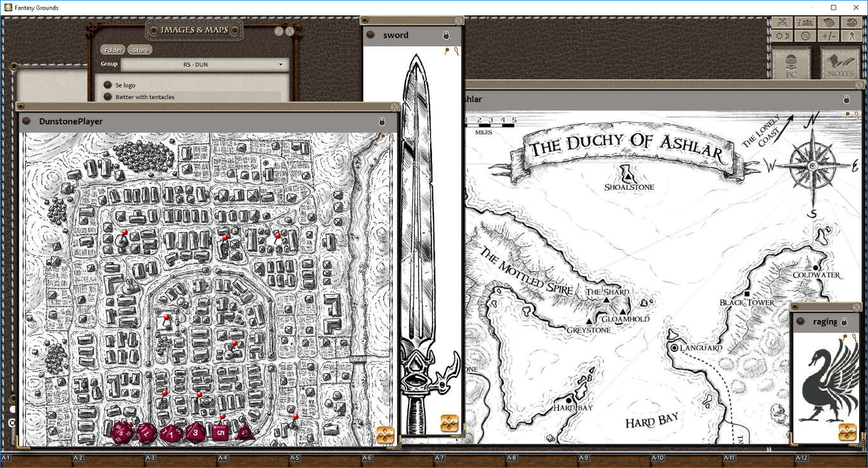Open the Library book icon in the toolbar
Image resolution: width=868 pixels, height=468 pixels.
[828, 22]
